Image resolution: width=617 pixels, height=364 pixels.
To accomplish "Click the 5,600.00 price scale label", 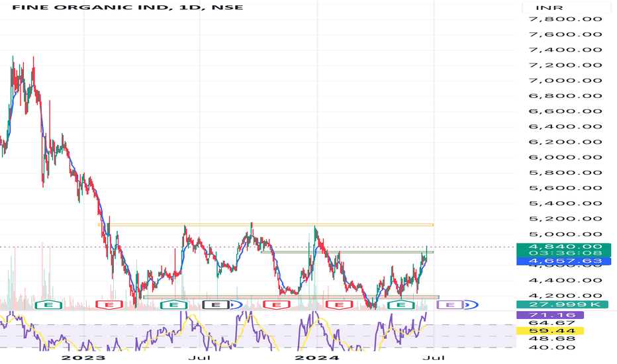I will click(565, 188).
